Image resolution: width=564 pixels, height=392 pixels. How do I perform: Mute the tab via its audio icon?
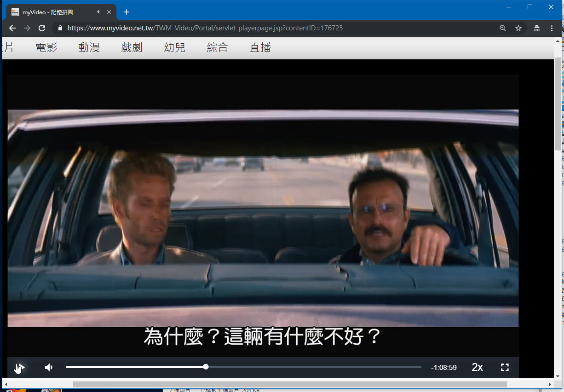point(99,12)
